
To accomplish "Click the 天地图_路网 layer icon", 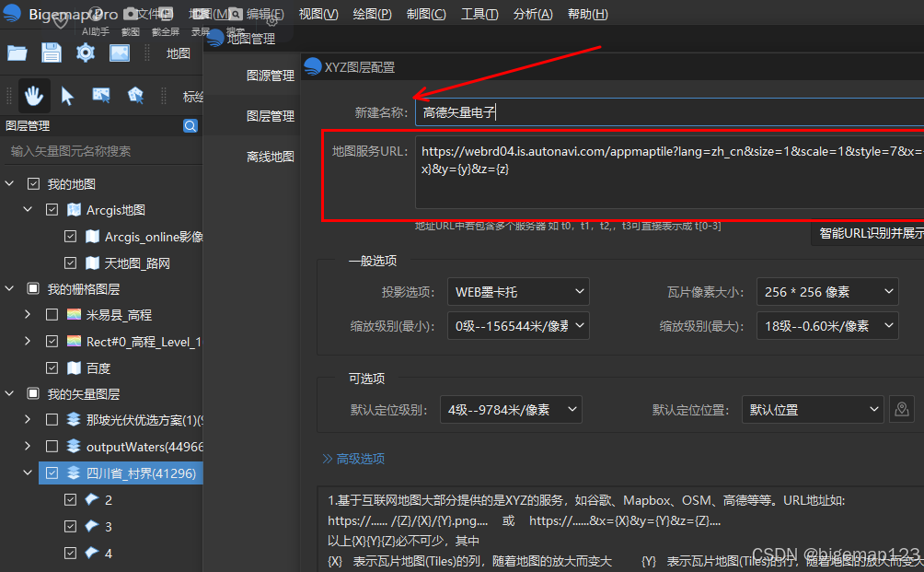I will click(93, 263).
